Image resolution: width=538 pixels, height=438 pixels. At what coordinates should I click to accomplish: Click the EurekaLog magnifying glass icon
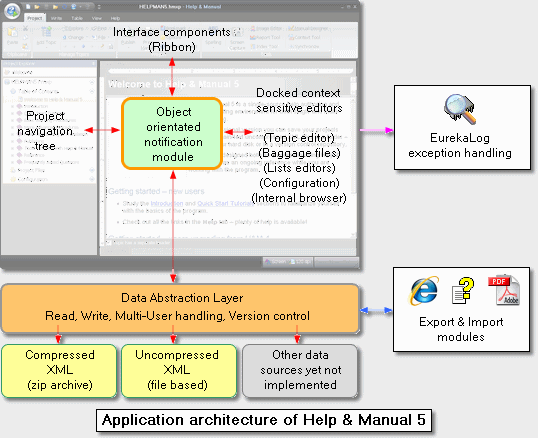point(460,109)
